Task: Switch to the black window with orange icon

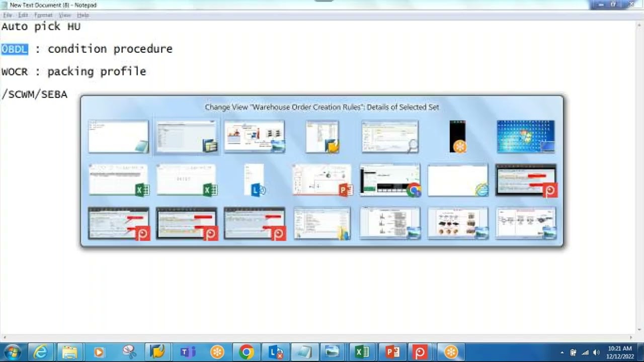Action: click(458, 136)
